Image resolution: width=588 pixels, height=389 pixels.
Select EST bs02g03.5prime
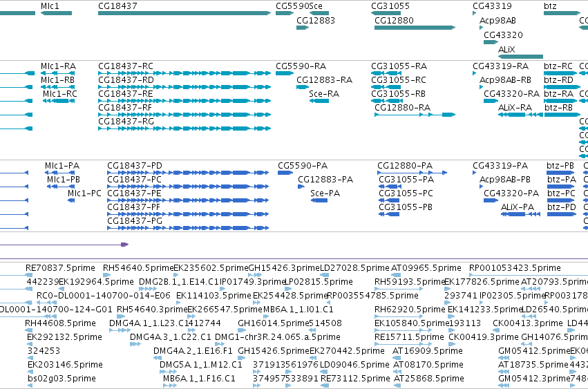pyautogui.click(x=62, y=379)
